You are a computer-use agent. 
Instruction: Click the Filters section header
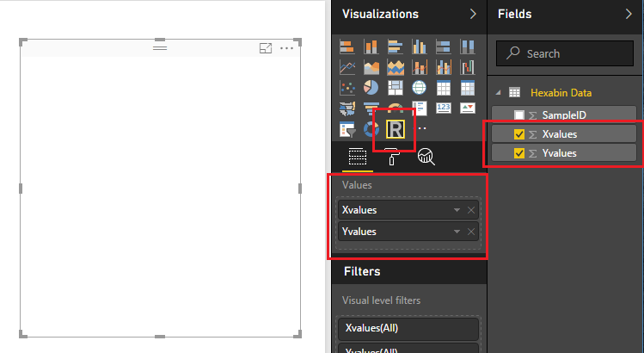(x=362, y=271)
